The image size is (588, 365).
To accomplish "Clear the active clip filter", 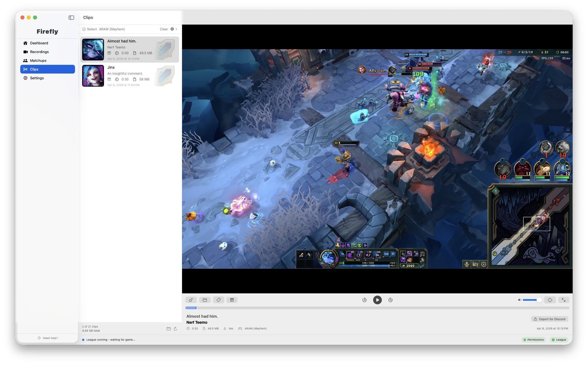I will (164, 29).
